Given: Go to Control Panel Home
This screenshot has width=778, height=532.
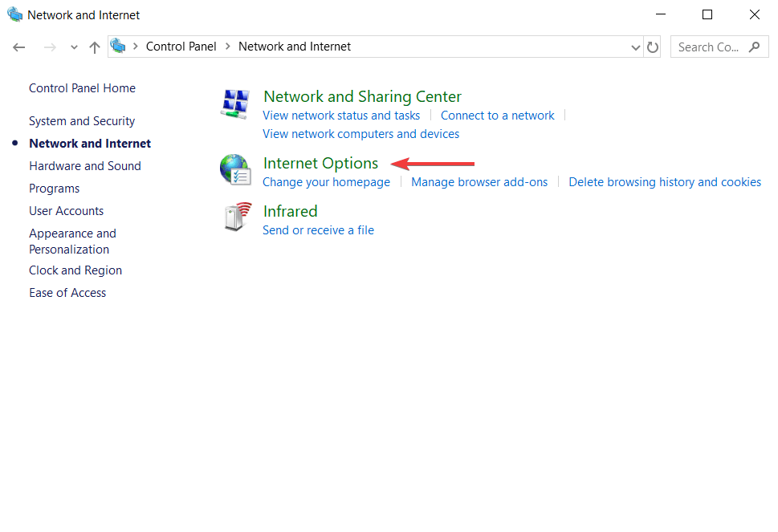Looking at the screenshot, I should [x=83, y=88].
